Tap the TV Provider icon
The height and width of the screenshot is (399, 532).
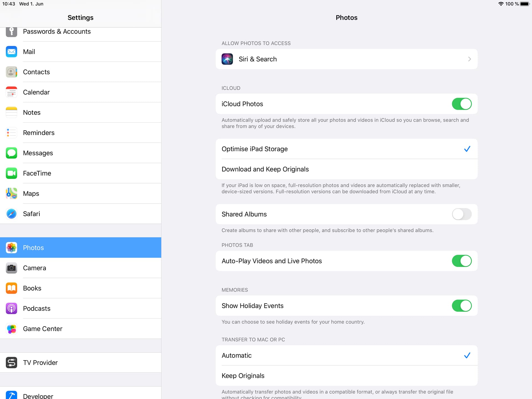pyautogui.click(x=11, y=362)
